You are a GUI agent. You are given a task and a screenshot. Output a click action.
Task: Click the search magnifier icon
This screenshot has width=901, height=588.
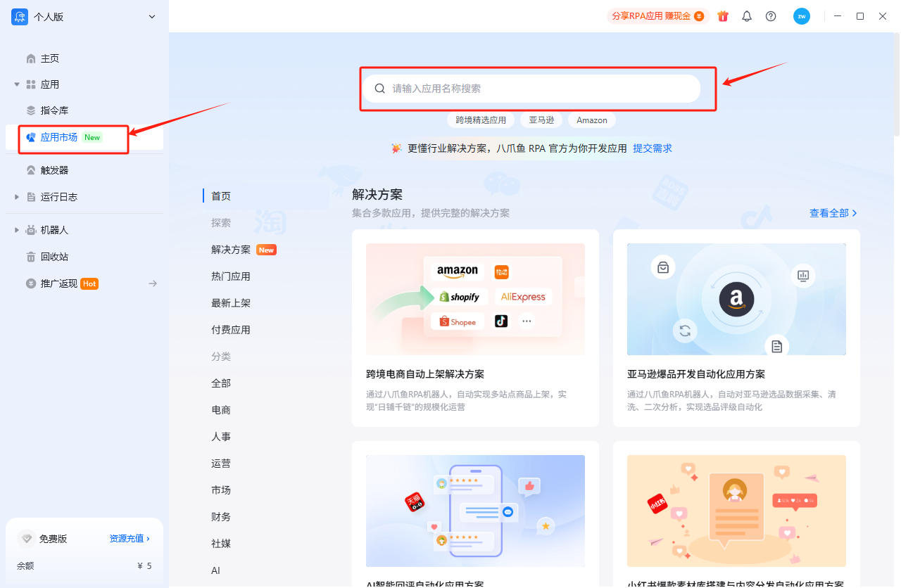[x=380, y=89]
